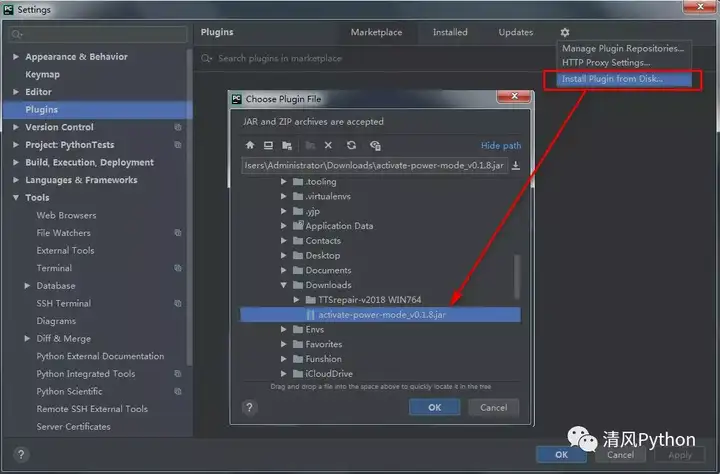Expand the Editor settings section

coord(16,92)
